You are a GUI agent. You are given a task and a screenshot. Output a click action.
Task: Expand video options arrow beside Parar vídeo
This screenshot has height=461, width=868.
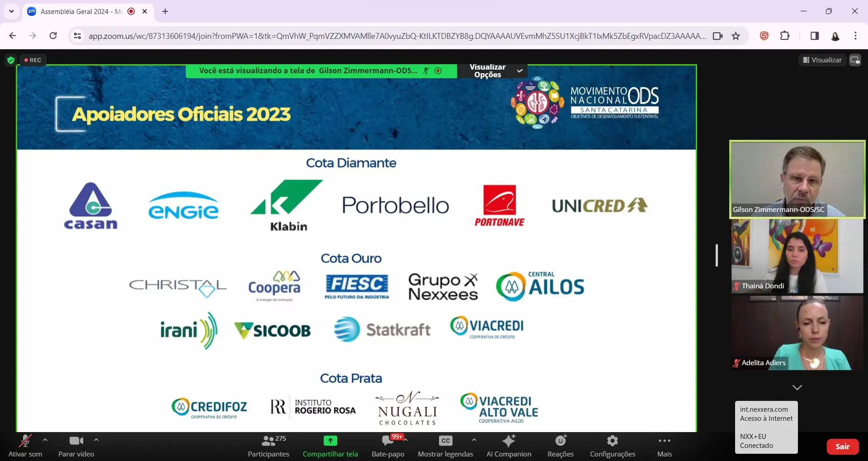point(96,440)
